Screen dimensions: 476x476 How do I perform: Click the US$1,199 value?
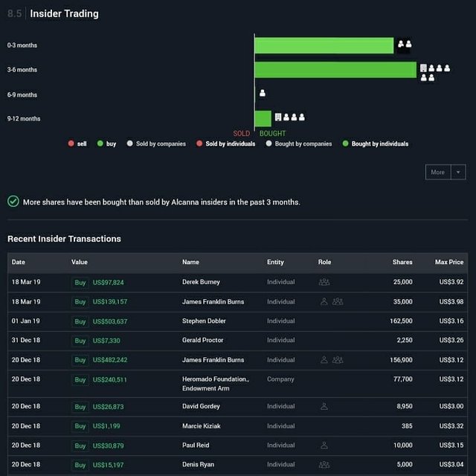106,426
